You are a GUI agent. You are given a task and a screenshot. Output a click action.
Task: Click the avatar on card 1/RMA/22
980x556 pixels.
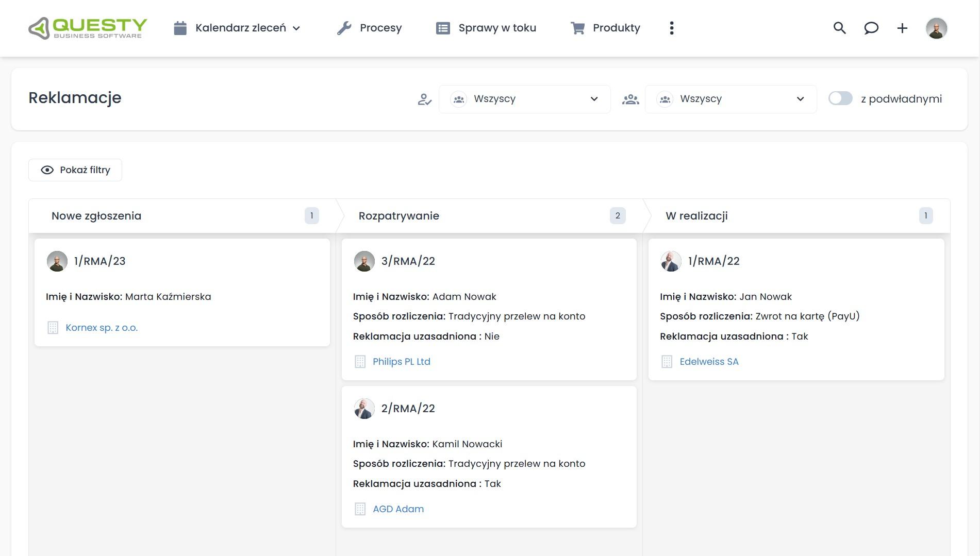click(x=671, y=261)
